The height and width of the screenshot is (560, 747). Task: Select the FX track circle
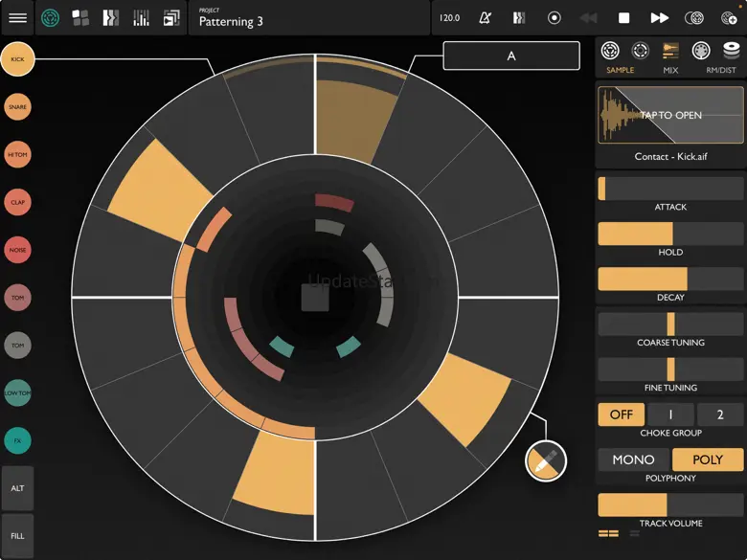tap(18, 440)
